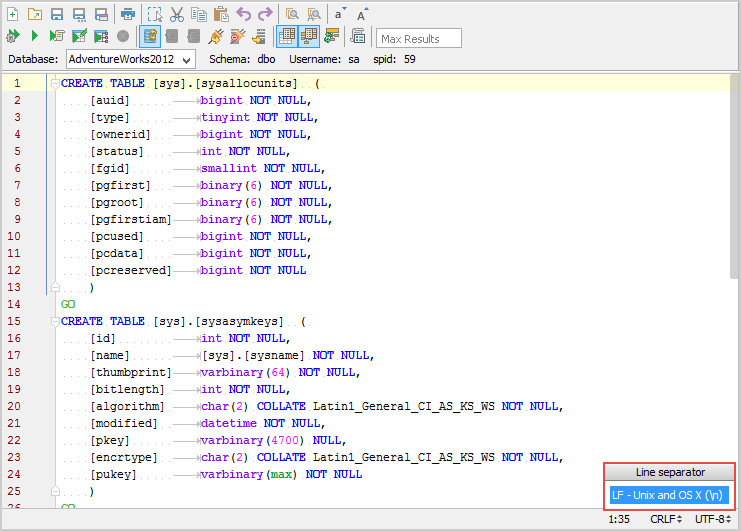Open Find with magnifier icon
This screenshot has height=531, width=741.
[292, 15]
